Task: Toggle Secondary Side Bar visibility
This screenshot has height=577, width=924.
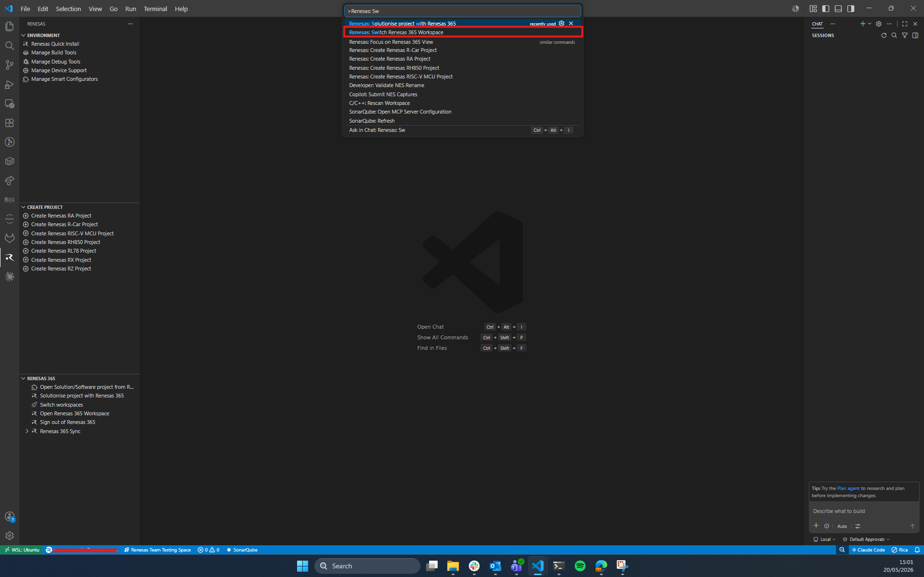Action: pyautogui.click(x=851, y=9)
